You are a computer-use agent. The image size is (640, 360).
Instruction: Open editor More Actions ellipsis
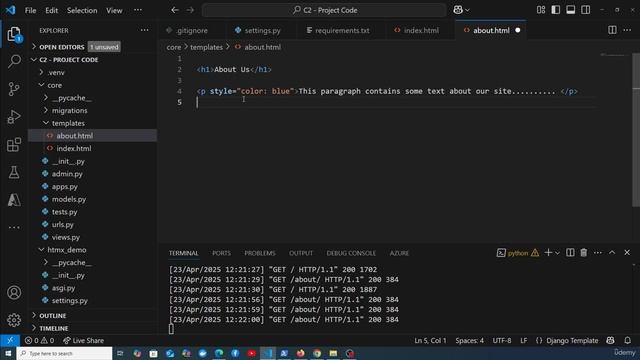[627, 30]
